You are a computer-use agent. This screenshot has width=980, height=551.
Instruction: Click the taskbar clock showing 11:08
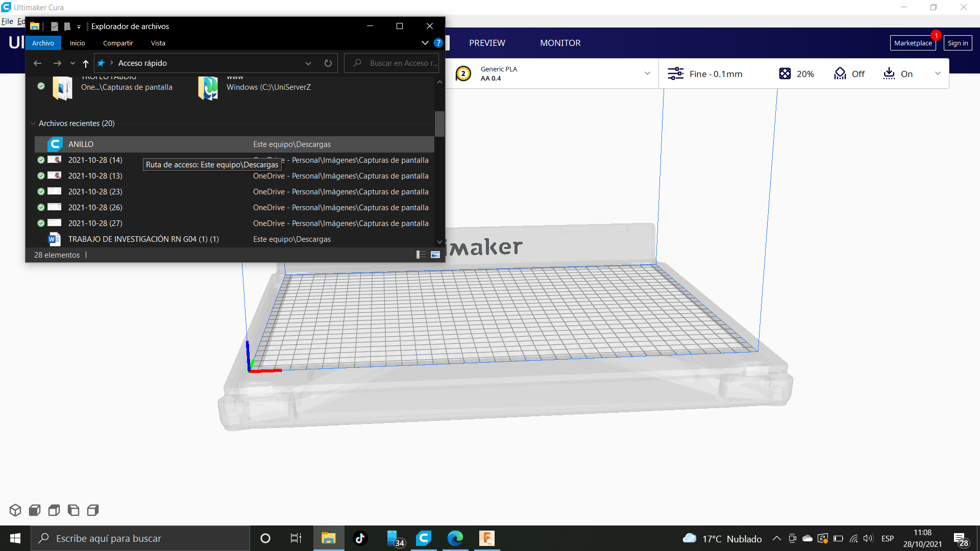point(922,538)
